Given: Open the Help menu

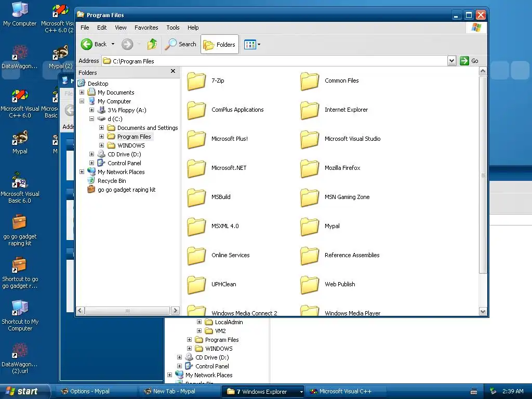Looking at the screenshot, I should 193,28.
